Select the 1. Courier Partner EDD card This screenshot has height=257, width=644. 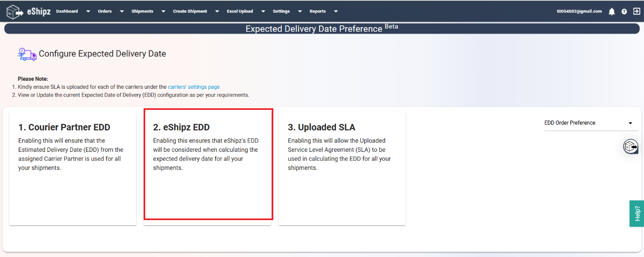click(x=73, y=168)
